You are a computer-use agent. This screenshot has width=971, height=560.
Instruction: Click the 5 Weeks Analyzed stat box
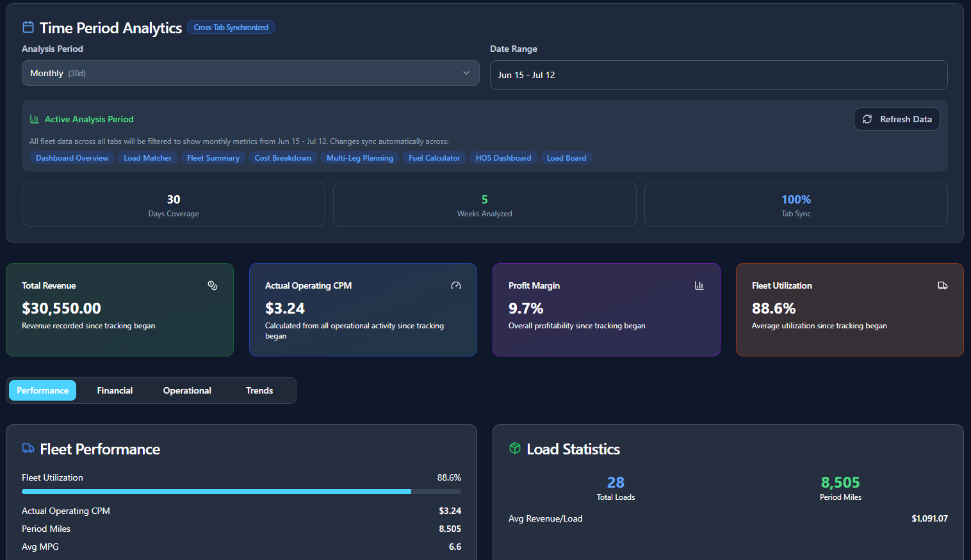pos(485,204)
